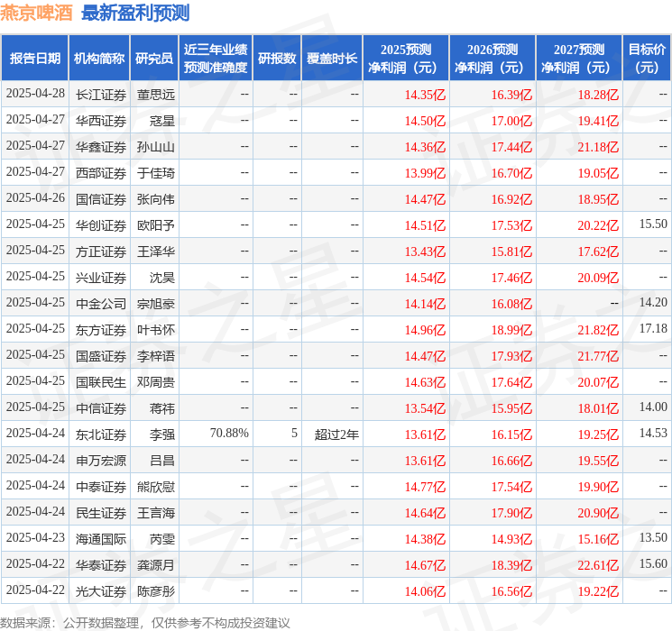Select the 国联民生 institution cell
The width and height of the screenshot is (672, 631).
101,382
